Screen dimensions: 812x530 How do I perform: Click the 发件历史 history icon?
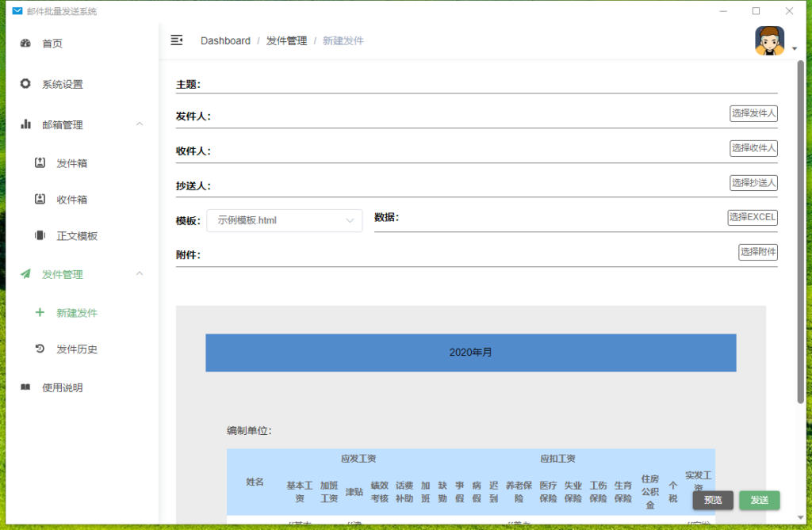[40, 349]
